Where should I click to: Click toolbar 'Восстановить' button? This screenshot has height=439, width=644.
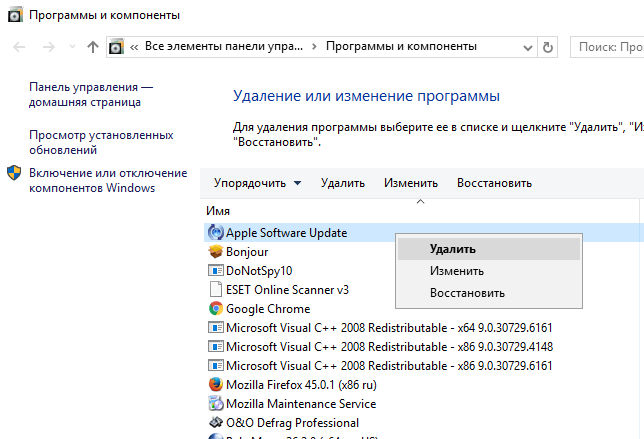tap(494, 183)
